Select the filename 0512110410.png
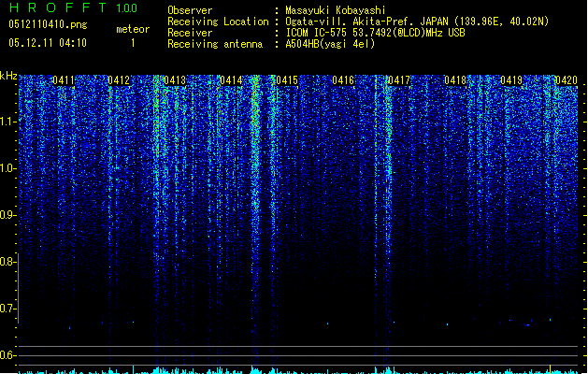 pyautogui.click(x=48, y=24)
